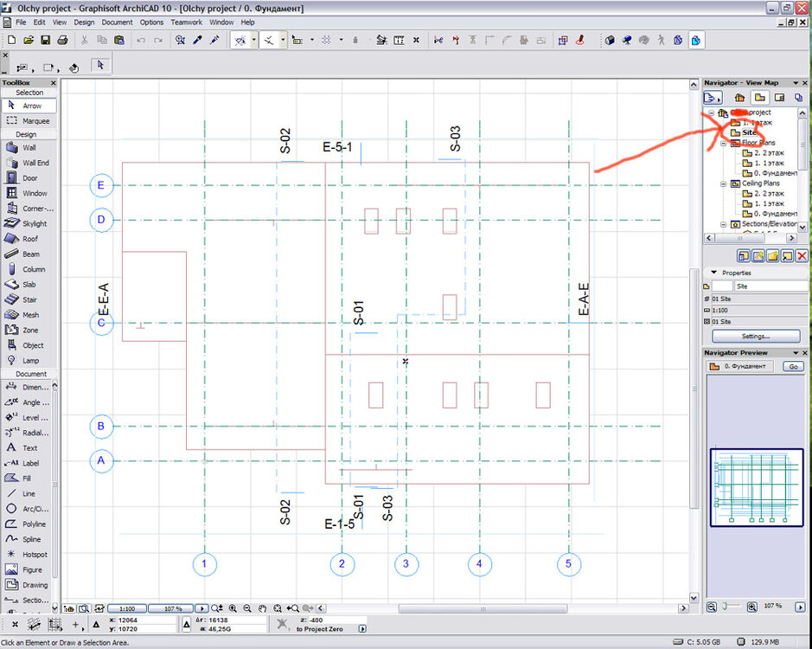Select the Site view in Navigator tree
812x649 pixels.
pyautogui.click(x=749, y=132)
